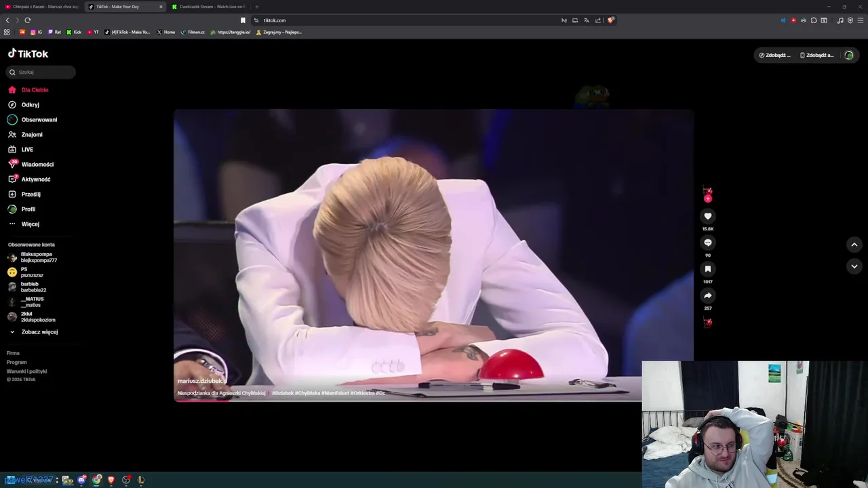Screen dimensions: 868x488
Task: Follow creator via red plus badge
Action: 708,199
